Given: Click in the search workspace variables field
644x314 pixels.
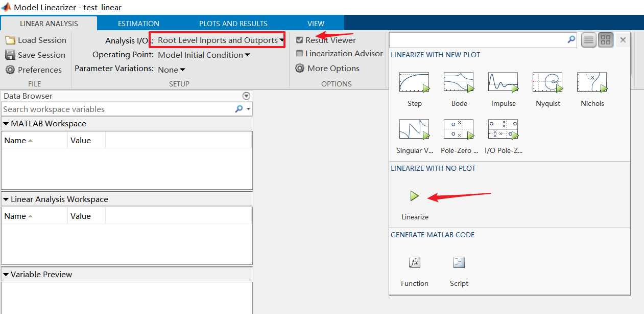Looking at the screenshot, I should [x=117, y=109].
